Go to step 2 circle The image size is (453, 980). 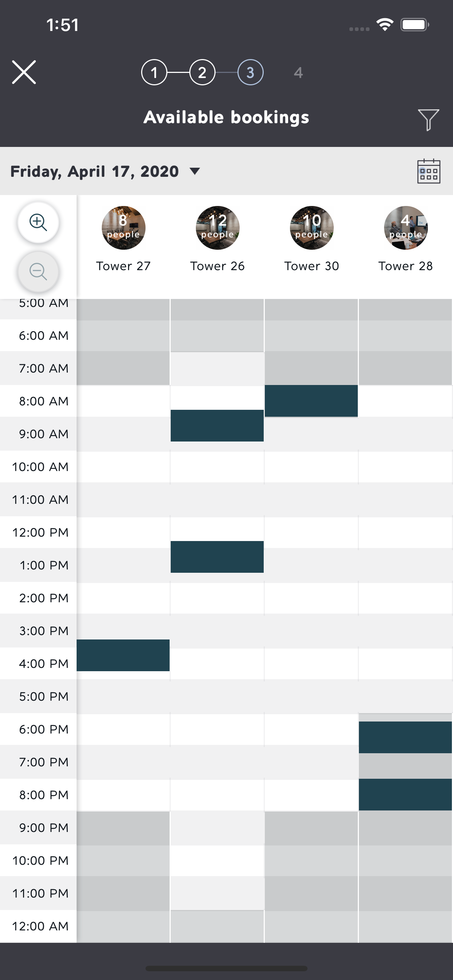coord(202,72)
